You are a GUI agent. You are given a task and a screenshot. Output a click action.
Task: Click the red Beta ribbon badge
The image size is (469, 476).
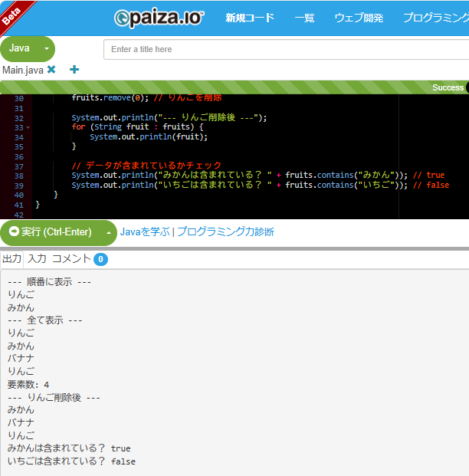[15, 14]
